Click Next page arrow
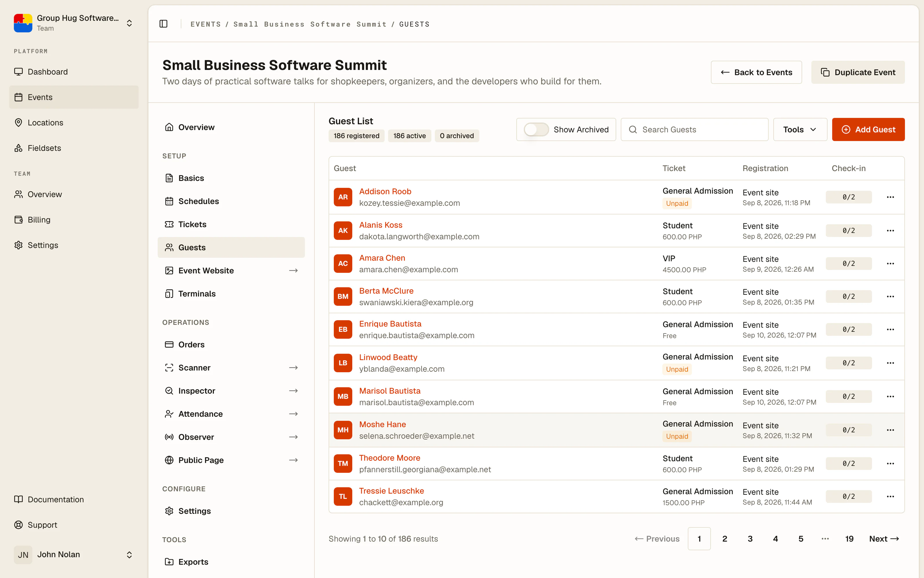The width and height of the screenshot is (924, 578). (884, 539)
